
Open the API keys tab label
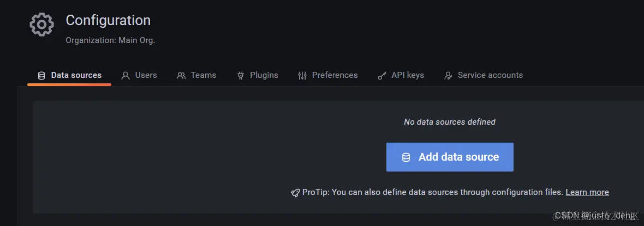click(407, 75)
